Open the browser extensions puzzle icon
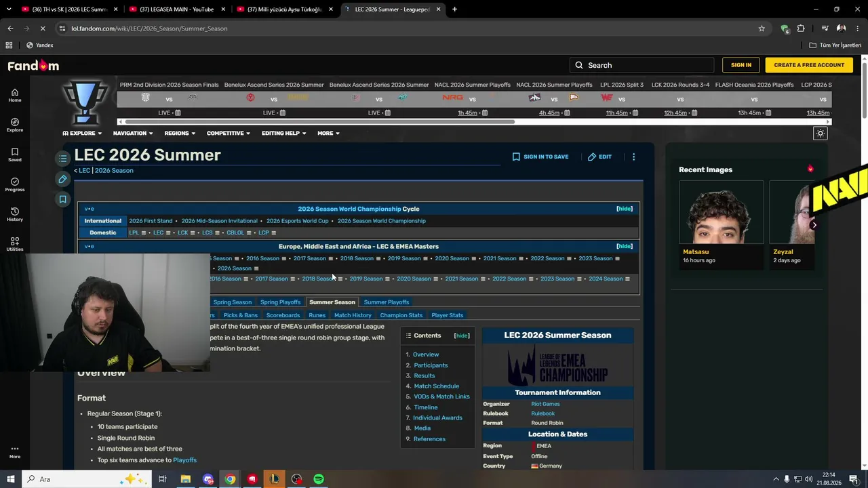The width and height of the screenshot is (868, 488). (801, 28)
